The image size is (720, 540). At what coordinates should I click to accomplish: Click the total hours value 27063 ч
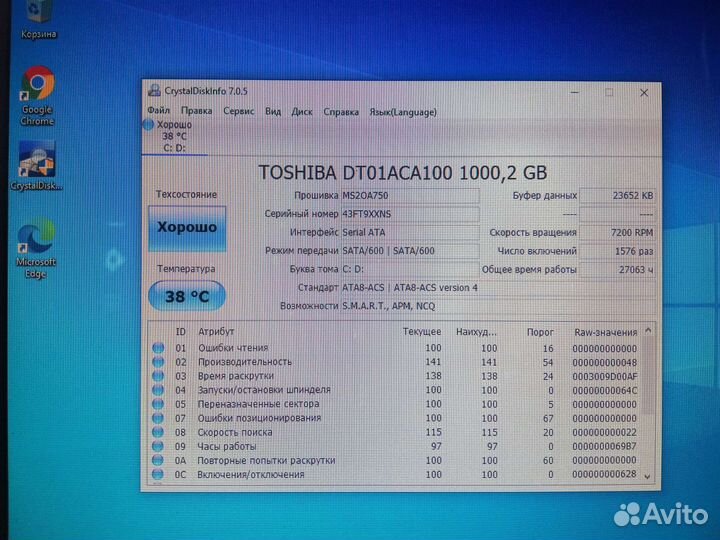click(617, 270)
